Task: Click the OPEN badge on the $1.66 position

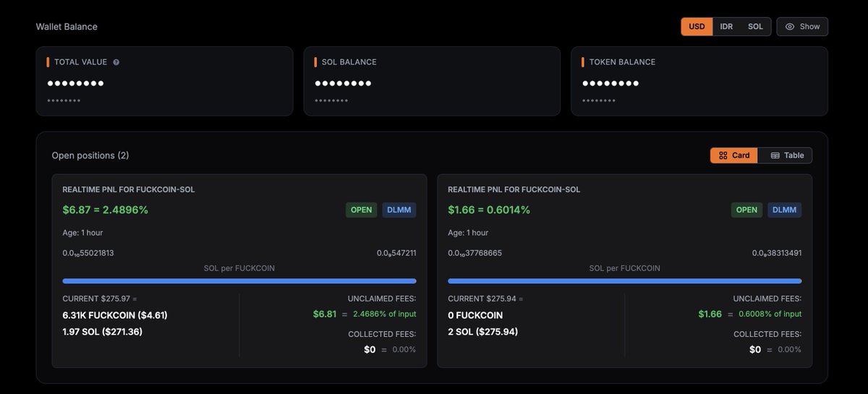Action: coord(746,210)
